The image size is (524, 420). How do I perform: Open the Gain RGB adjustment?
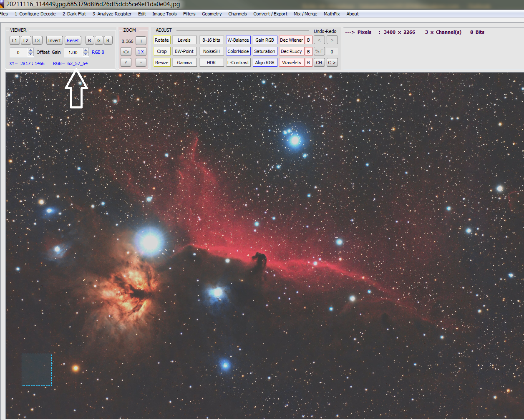click(x=265, y=40)
